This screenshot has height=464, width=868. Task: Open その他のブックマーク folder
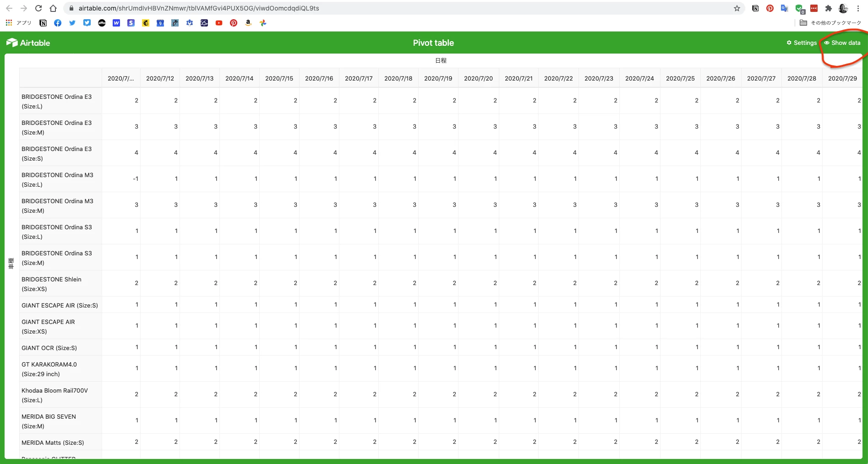(830, 23)
